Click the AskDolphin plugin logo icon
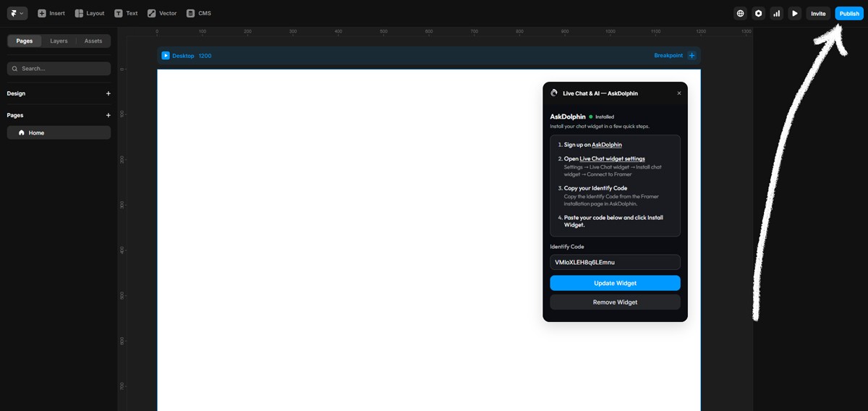This screenshot has height=411, width=868. click(554, 93)
